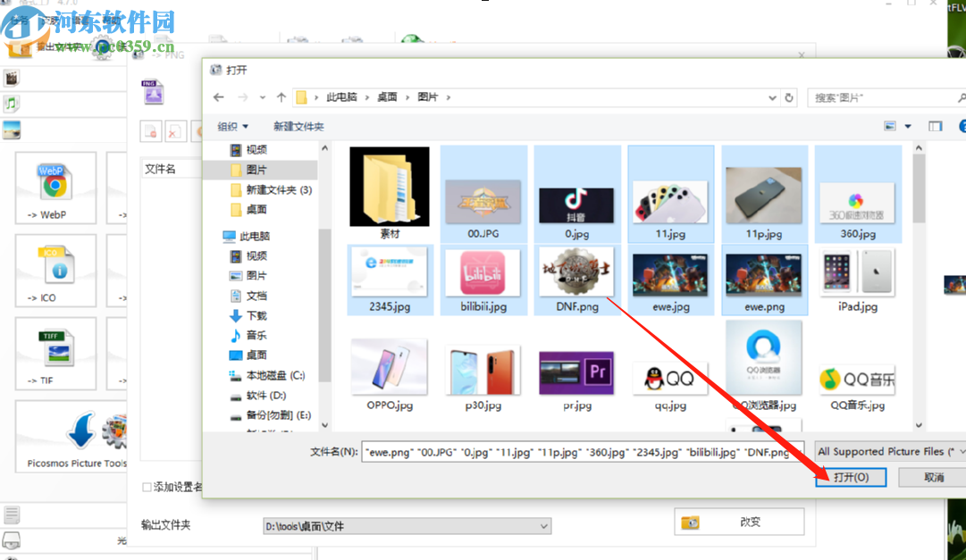Select 本地磁盘 (C:) drive
Screen dimensions: 966x560
[x=267, y=375]
